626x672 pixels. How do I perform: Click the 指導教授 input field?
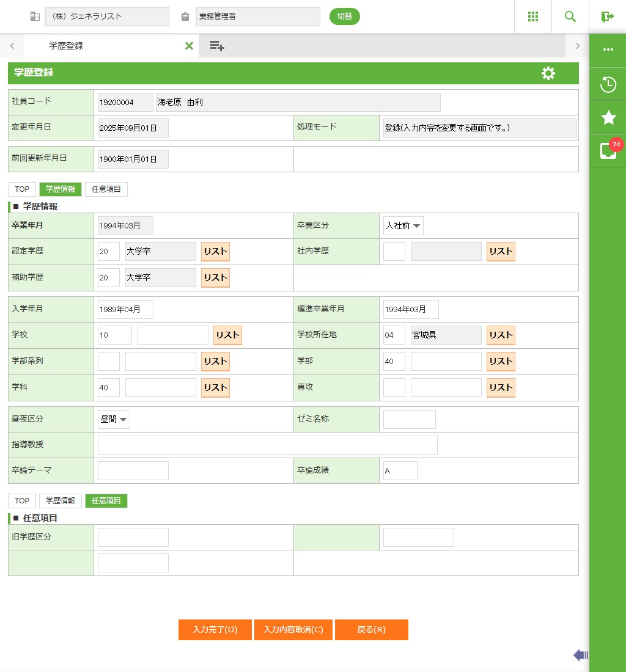click(x=267, y=445)
